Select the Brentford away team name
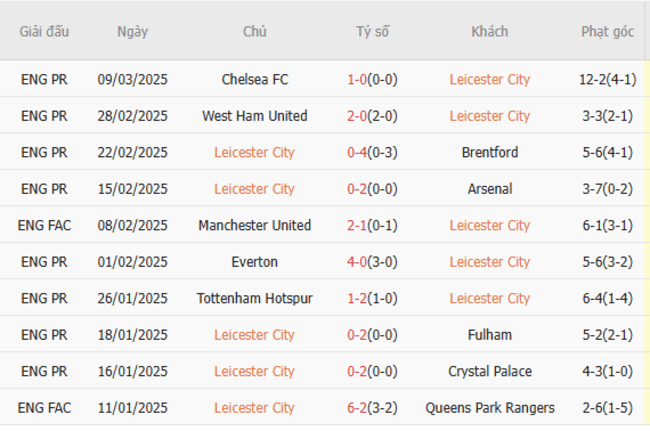The width and height of the screenshot is (650, 431). (490, 153)
